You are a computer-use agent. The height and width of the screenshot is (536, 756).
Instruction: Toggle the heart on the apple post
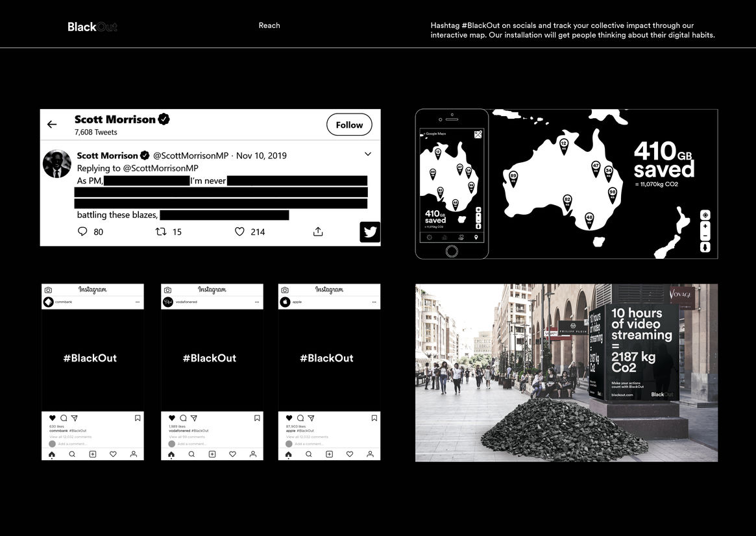click(289, 419)
